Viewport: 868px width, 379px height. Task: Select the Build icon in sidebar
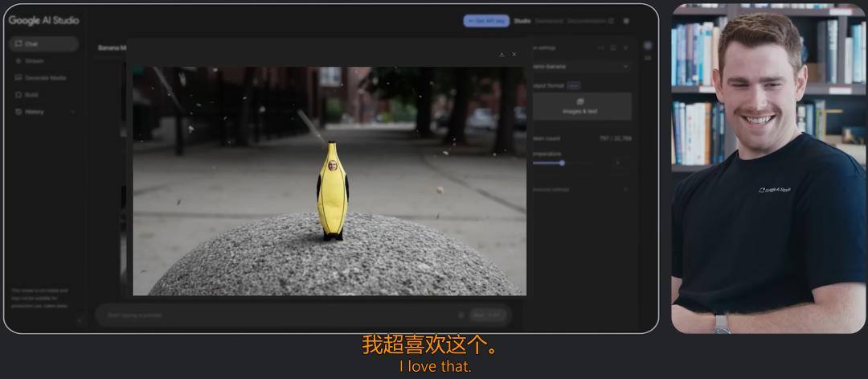coord(18,95)
